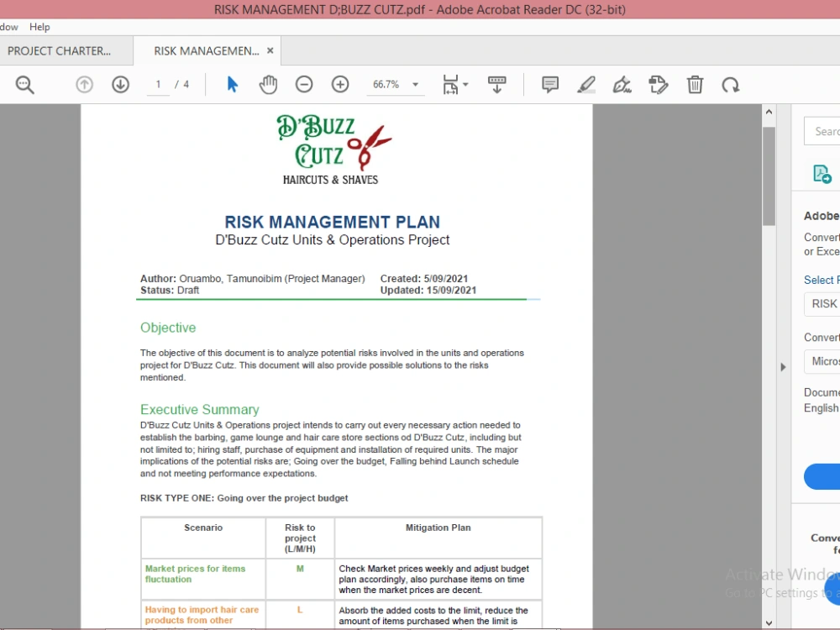The width and height of the screenshot is (840, 630).
Task: Click the scrollbar down arrow
Action: tap(769, 622)
